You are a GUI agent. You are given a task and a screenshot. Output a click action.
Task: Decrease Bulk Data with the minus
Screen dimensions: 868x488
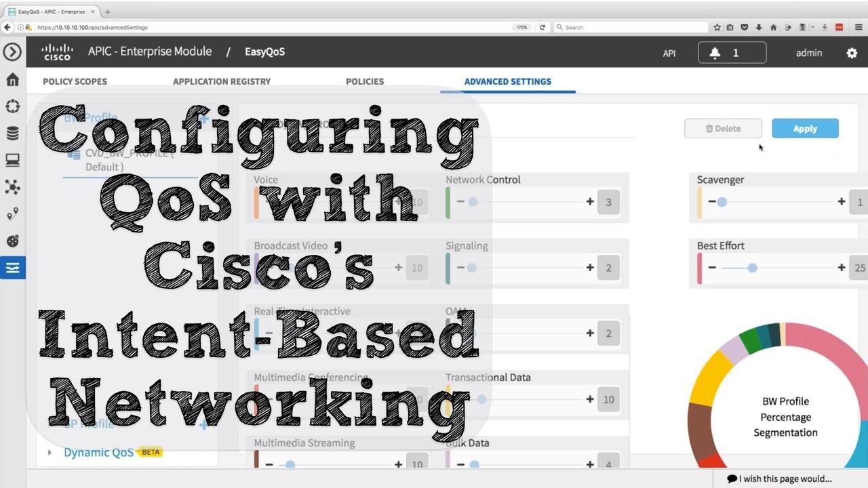(x=461, y=464)
